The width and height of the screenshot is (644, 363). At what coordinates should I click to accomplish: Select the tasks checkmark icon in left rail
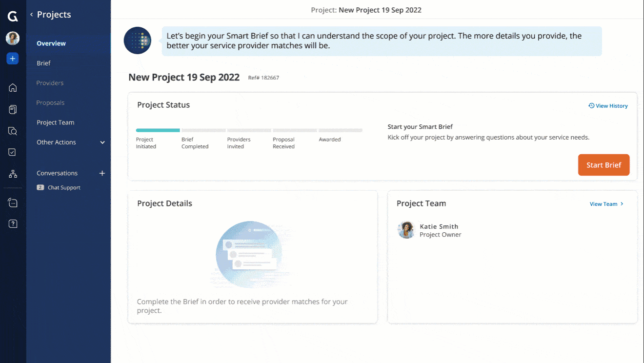[x=12, y=152]
